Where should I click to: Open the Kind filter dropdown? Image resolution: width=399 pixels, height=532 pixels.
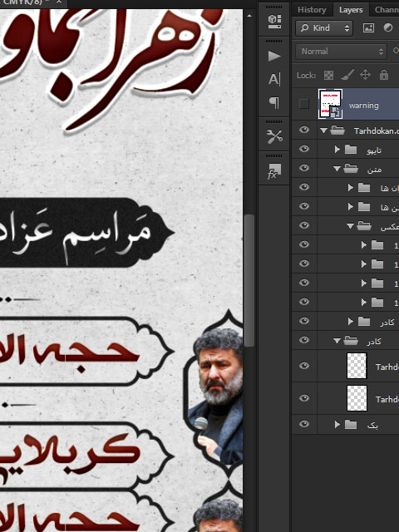(x=324, y=27)
